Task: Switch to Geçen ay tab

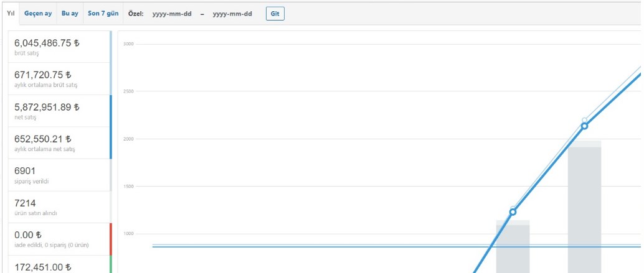Action: [x=38, y=14]
